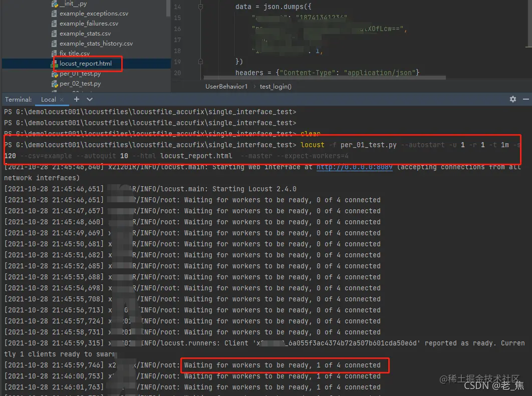Click the project tree vertical scrollbar
Image resolution: width=532 pixels, height=396 pixels.
[x=168, y=8]
